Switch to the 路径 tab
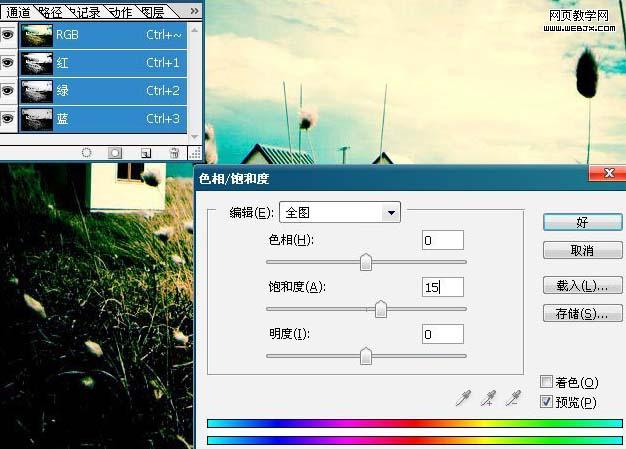Viewport: 626px width, 449px height. tap(50, 12)
